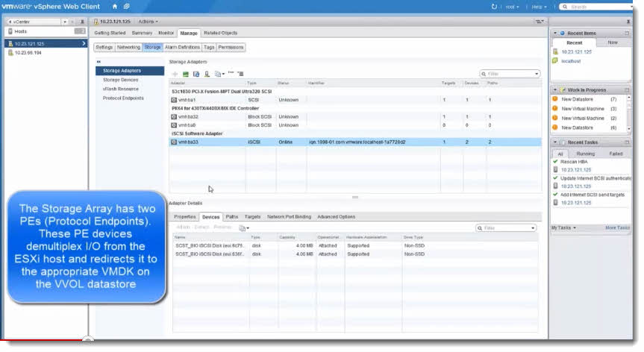The image size is (644, 352).
Task: Open the copy/export dropdown in adapters toolbar
Action: click(x=219, y=74)
